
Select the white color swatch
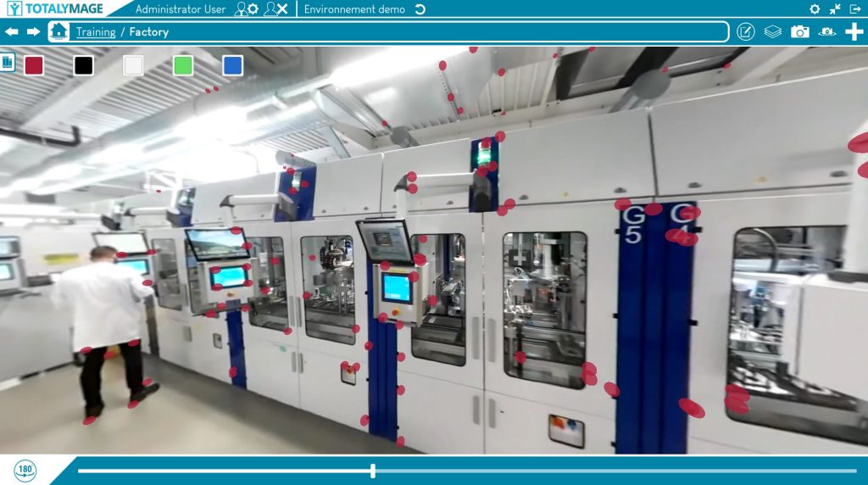[133, 65]
